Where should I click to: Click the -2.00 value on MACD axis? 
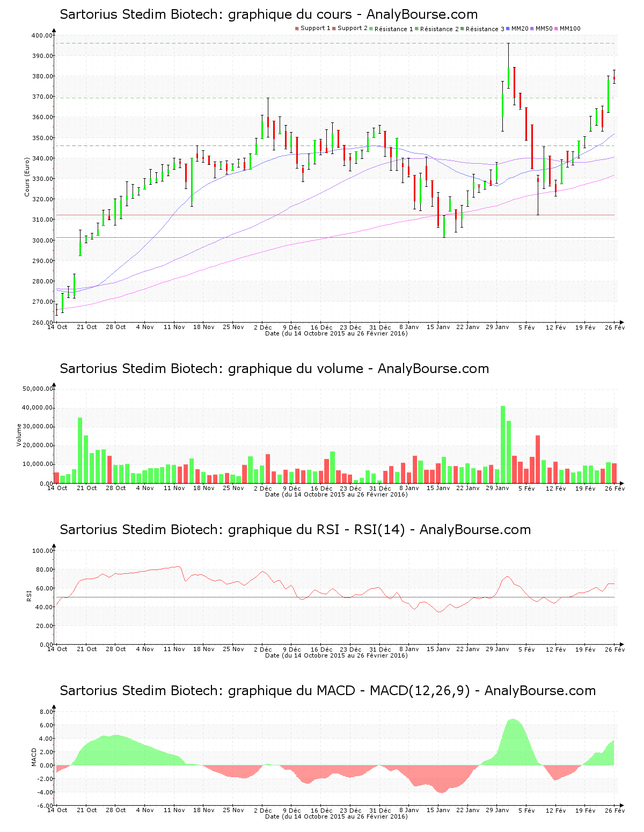[45, 779]
